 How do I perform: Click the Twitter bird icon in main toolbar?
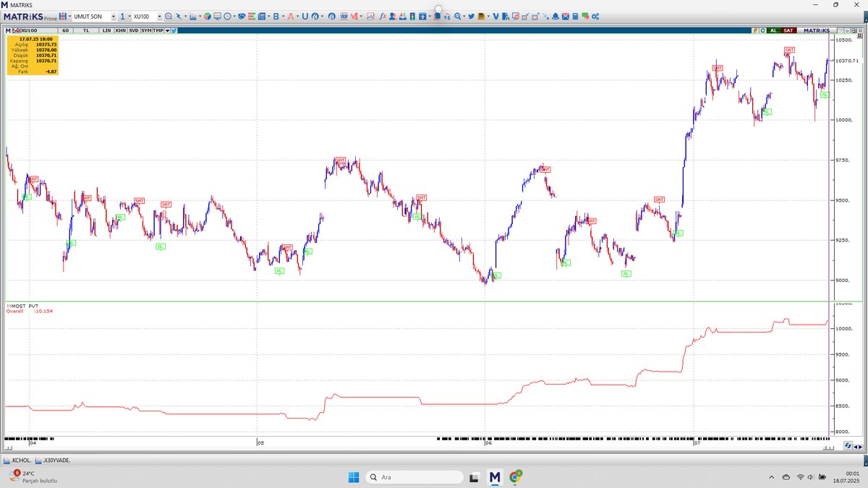click(x=471, y=16)
